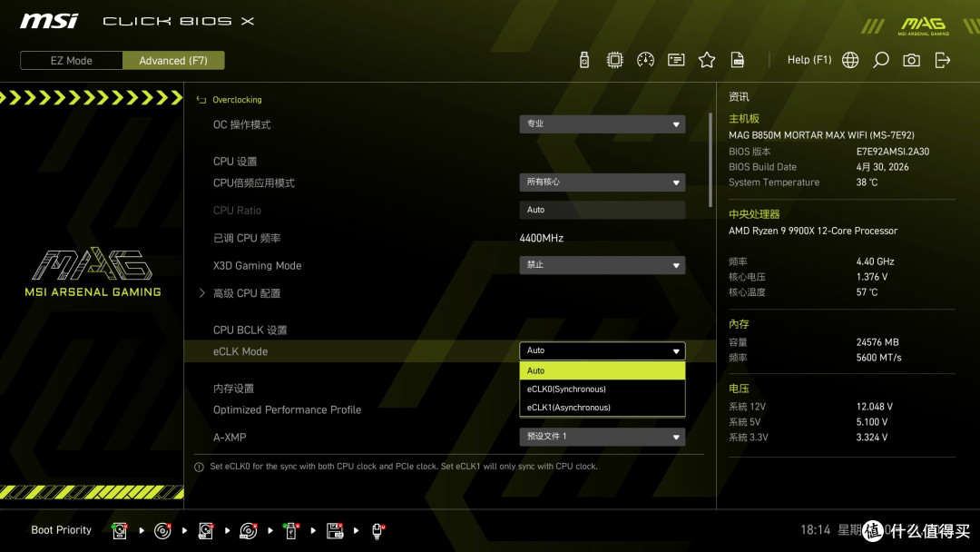Click the CPU chip icon in toolbar
The height and width of the screenshot is (552, 980).
pyautogui.click(x=615, y=60)
